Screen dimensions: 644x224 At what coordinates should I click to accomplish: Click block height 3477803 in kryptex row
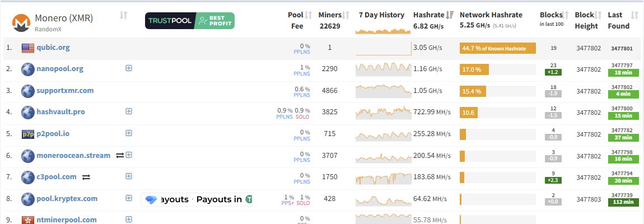(588, 199)
